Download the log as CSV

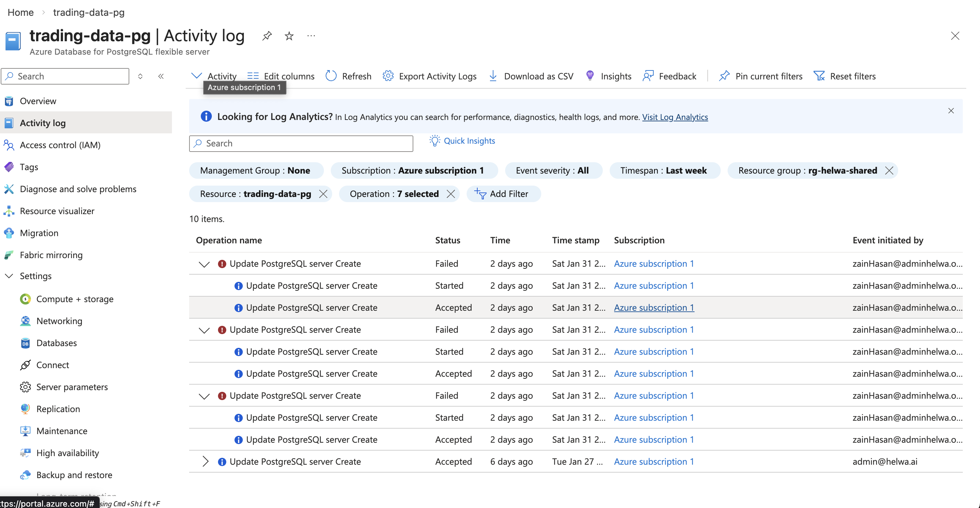531,76
